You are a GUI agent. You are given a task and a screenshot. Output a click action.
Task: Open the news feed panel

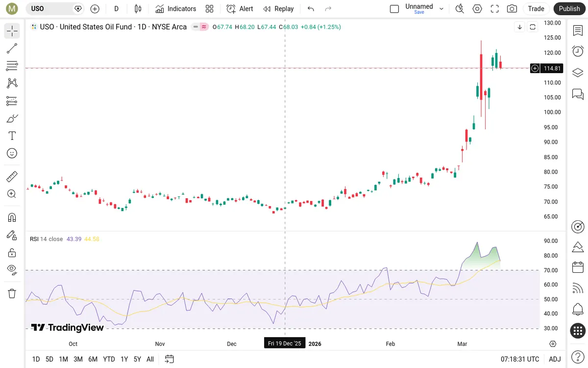click(x=578, y=289)
